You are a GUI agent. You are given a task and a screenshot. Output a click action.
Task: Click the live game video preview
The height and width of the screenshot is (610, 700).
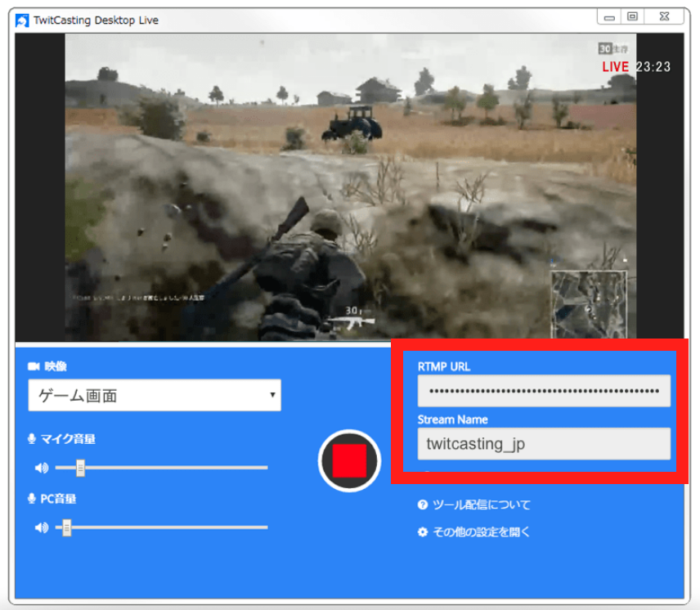point(351,187)
